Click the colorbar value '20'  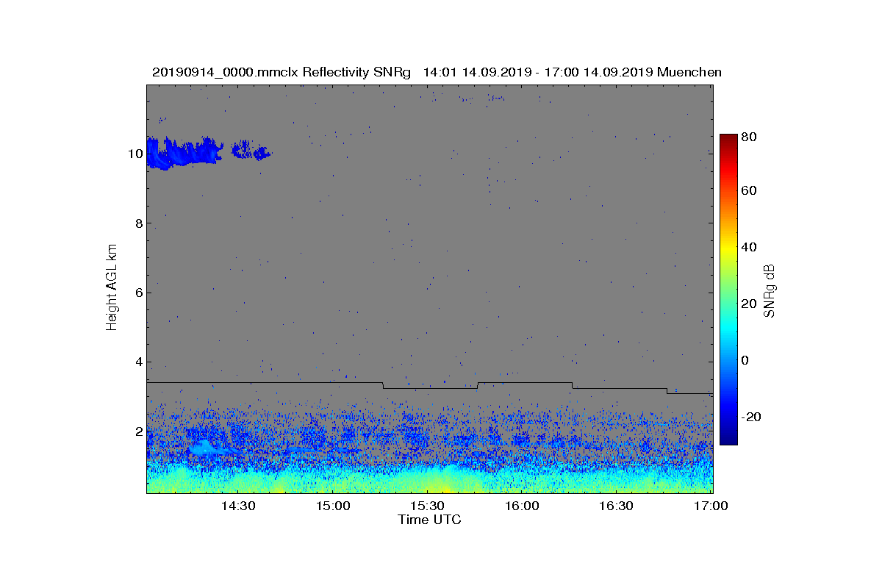point(749,304)
